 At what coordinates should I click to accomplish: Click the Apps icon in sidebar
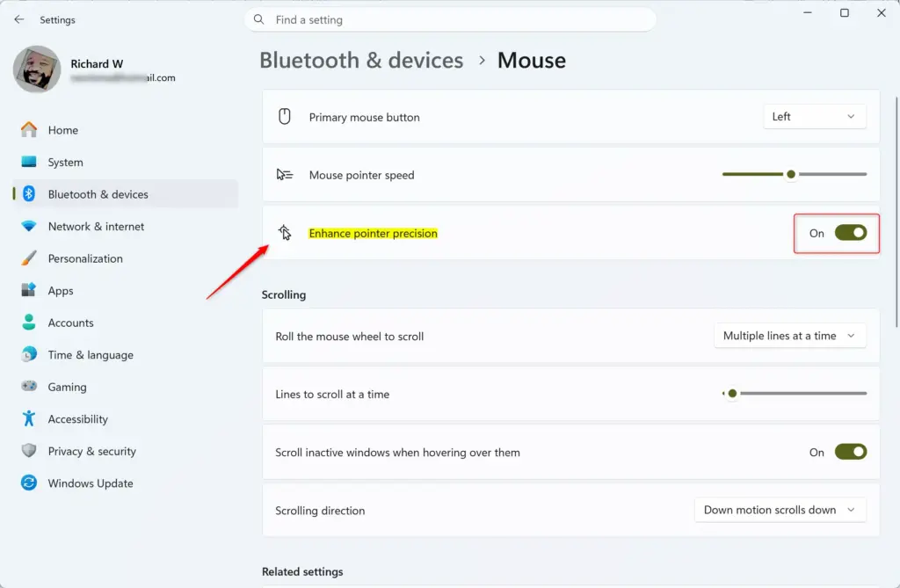pos(29,290)
